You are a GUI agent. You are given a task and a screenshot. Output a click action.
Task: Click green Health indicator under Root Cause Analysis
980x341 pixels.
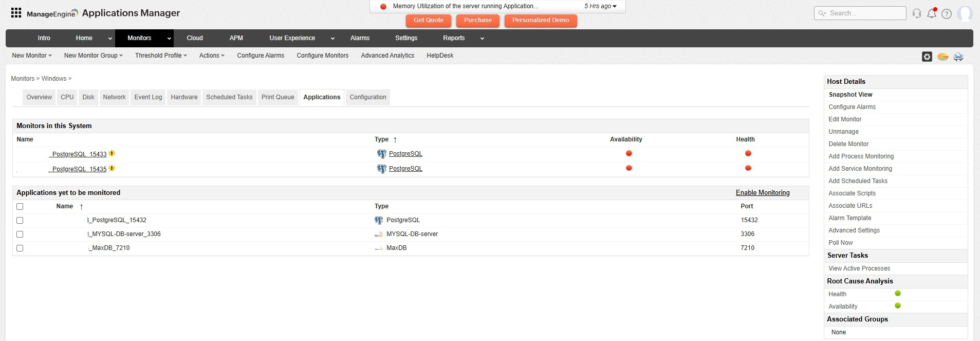pyautogui.click(x=897, y=293)
